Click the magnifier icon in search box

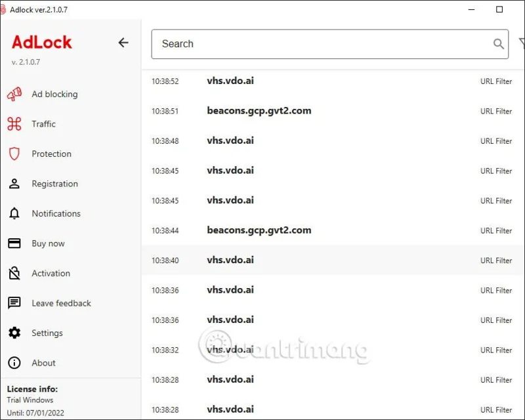pyautogui.click(x=498, y=43)
